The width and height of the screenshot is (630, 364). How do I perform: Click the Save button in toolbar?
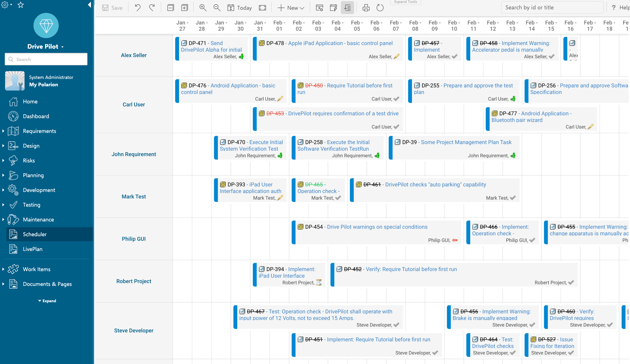[112, 8]
